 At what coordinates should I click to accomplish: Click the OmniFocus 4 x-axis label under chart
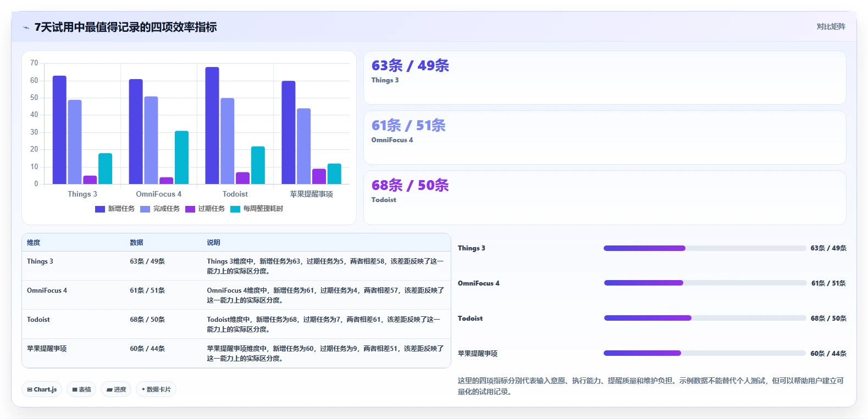pos(158,194)
